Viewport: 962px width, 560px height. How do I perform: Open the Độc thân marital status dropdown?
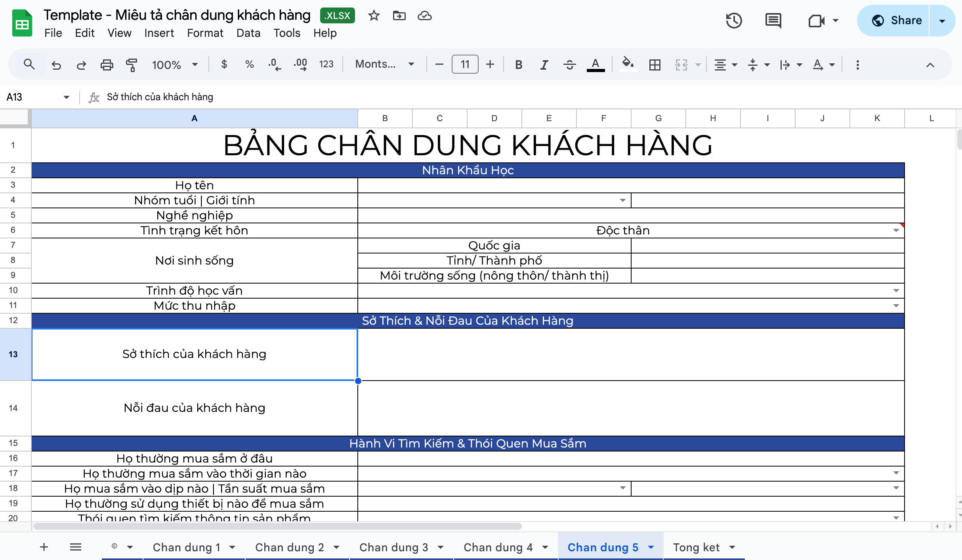(x=896, y=230)
